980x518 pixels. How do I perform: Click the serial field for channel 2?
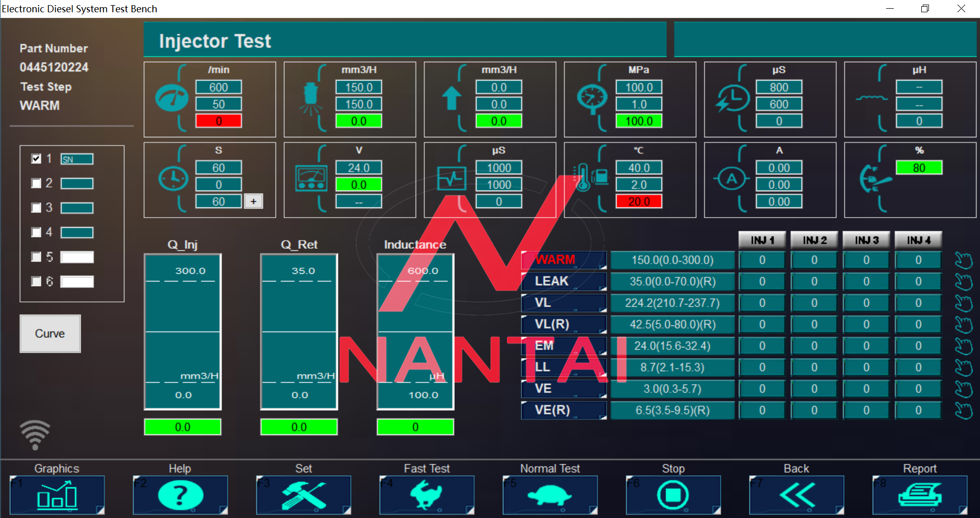77,183
